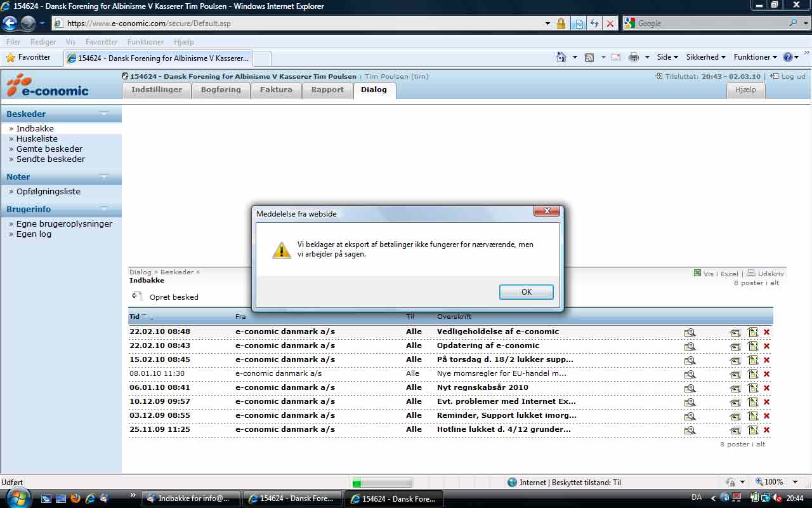
Task: View the Hotline lukket message
Action: (x=690, y=430)
